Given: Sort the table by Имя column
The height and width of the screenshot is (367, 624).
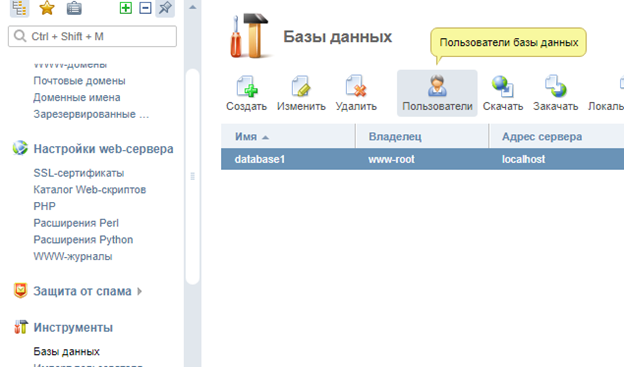Looking at the screenshot, I should pyautogui.click(x=289, y=137).
